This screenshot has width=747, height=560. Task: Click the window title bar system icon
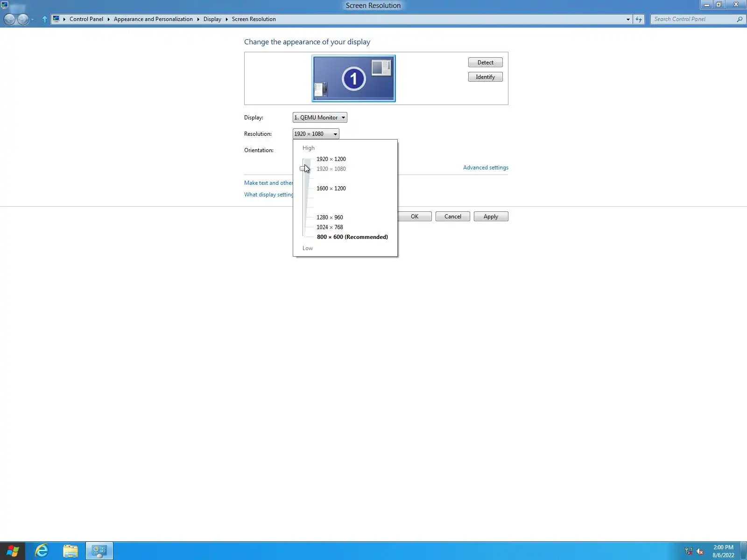(5, 5)
